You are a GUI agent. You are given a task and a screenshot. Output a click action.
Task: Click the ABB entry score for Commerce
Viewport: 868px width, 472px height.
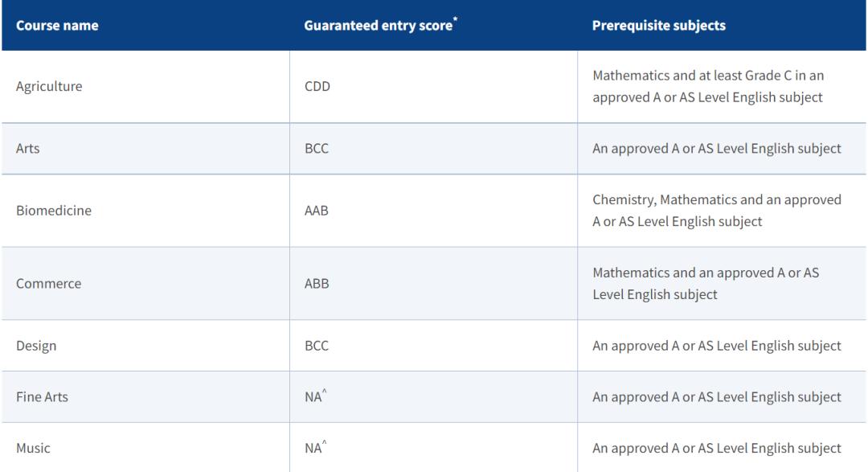pyautogui.click(x=317, y=284)
